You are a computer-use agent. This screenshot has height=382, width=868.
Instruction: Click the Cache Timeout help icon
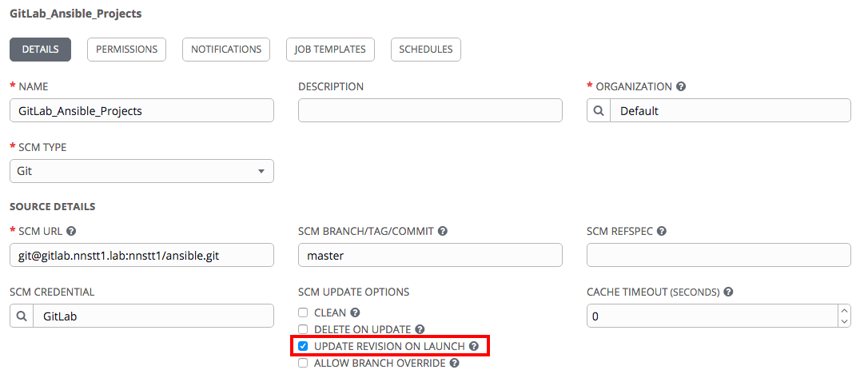729,292
